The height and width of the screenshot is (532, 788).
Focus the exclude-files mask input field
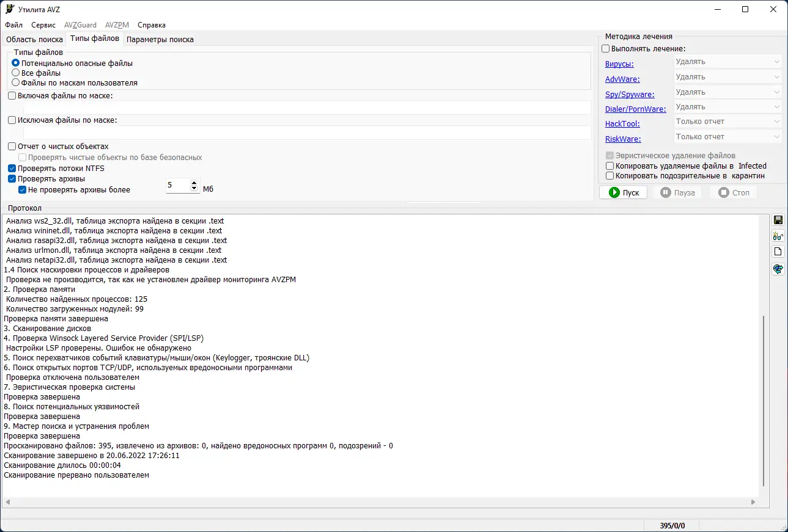pyautogui.click(x=307, y=133)
